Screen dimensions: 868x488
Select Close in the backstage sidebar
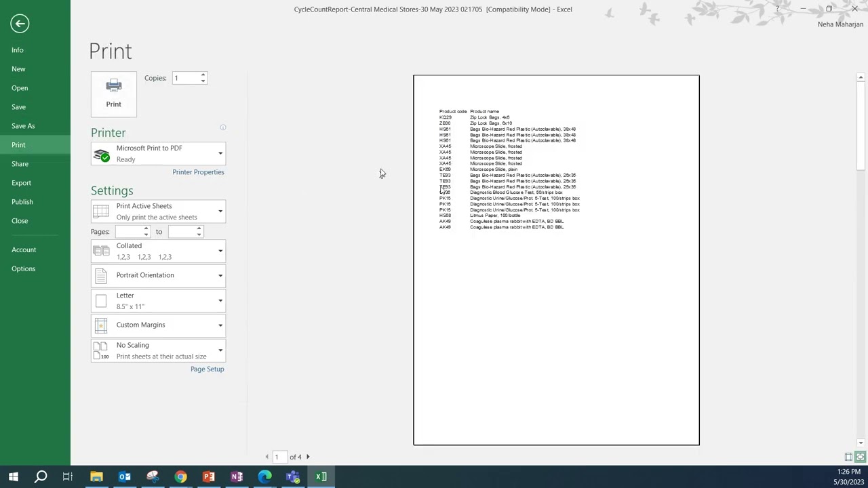pos(35,221)
